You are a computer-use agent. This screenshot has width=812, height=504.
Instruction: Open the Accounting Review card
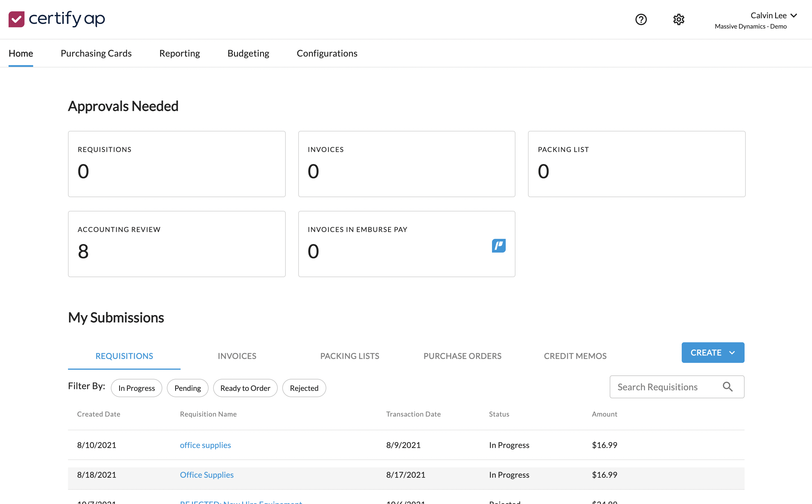tap(177, 244)
